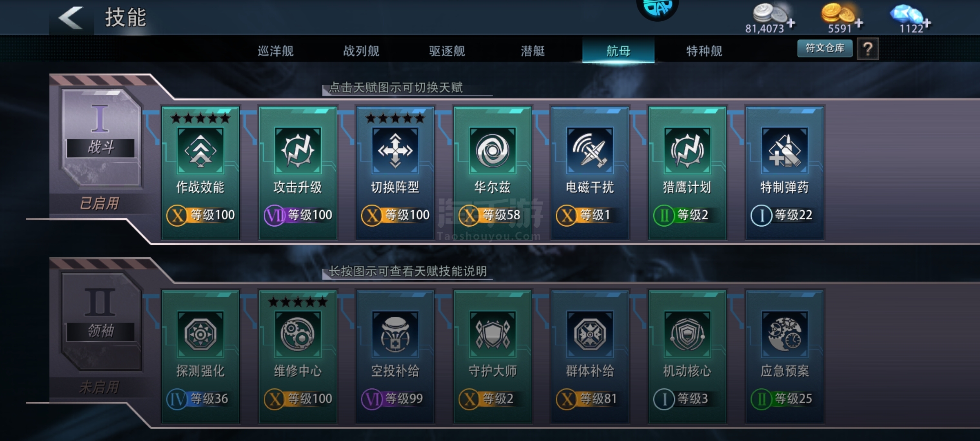Tap the 作战效能 skill icon
Viewport: 980px width, 441px height.
[200, 151]
